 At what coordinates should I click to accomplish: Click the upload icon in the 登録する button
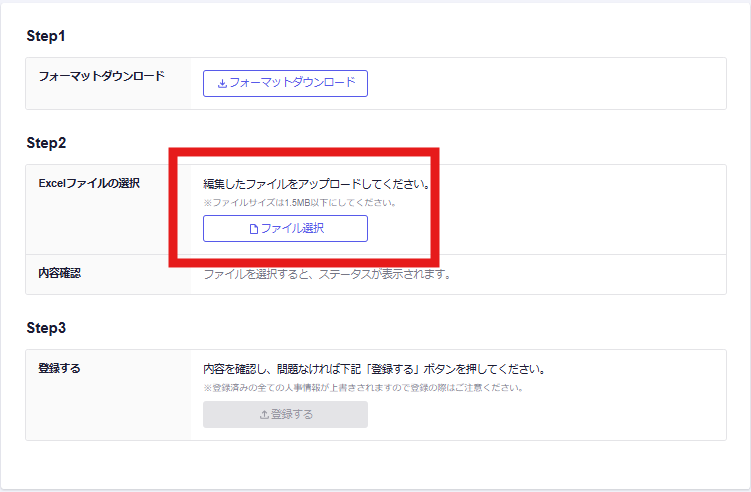point(264,415)
